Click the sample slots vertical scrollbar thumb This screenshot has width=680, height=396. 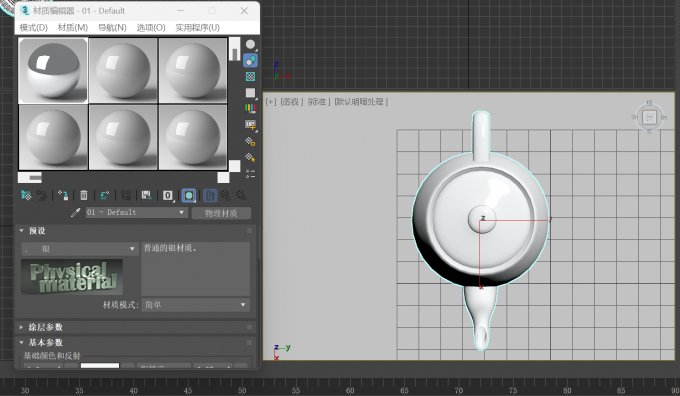(235, 54)
